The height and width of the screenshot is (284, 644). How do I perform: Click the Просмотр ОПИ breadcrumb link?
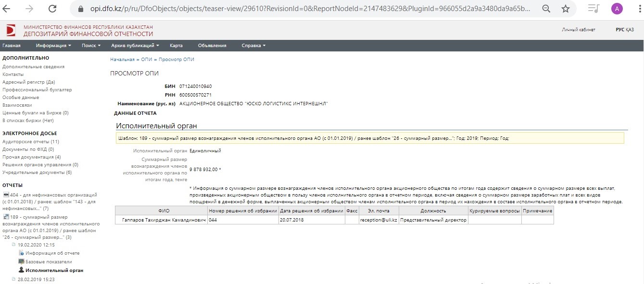177,60
